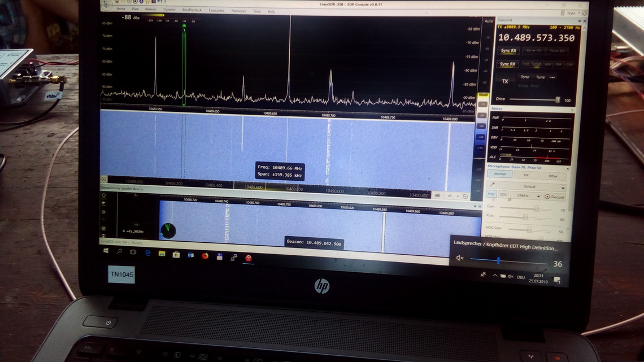Select FM transmit mode
644x362 pixels.
[x=558, y=64]
